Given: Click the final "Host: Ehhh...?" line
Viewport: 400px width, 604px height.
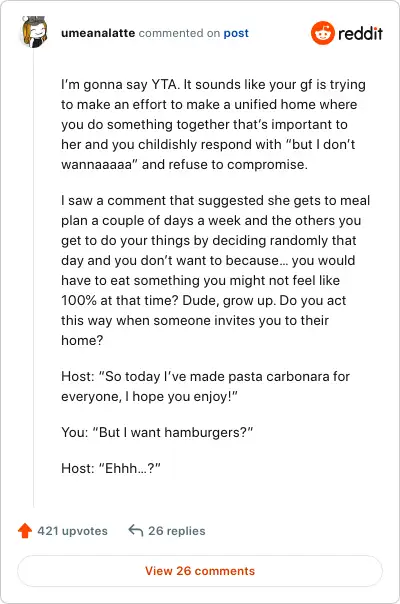Looking at the screenshot, I should (111, 468).
